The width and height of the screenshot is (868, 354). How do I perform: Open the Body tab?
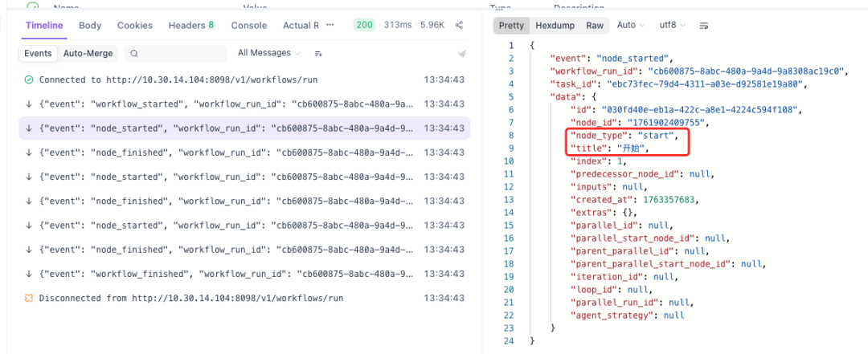[x=90, y=26]
